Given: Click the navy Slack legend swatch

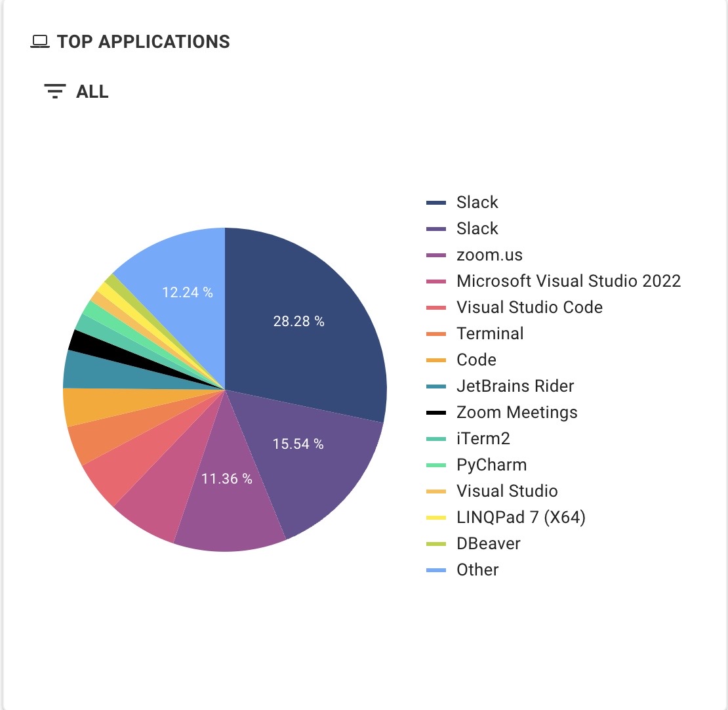Looking at the screenshot, I should coord(436,203).
